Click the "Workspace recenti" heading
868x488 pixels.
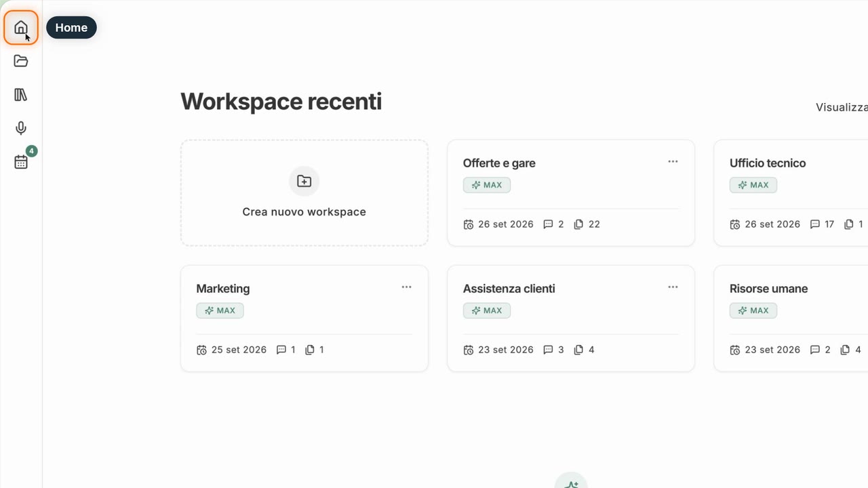281,102
